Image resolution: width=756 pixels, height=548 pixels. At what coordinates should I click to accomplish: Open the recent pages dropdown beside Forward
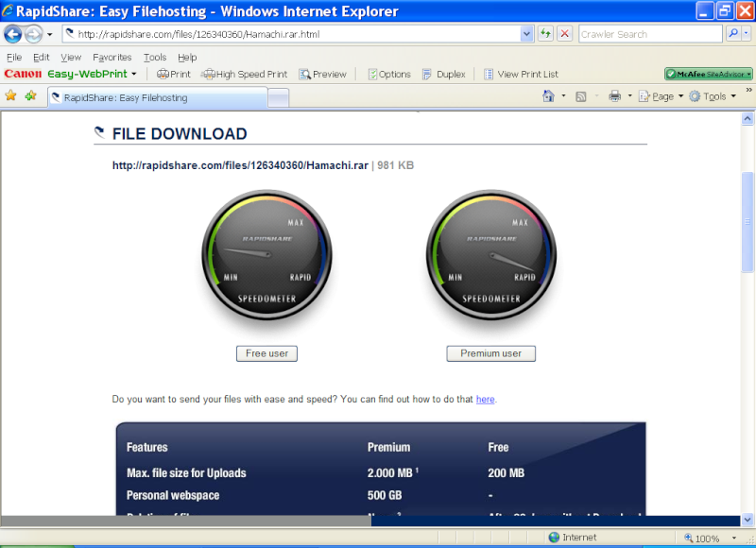[50, 35]
